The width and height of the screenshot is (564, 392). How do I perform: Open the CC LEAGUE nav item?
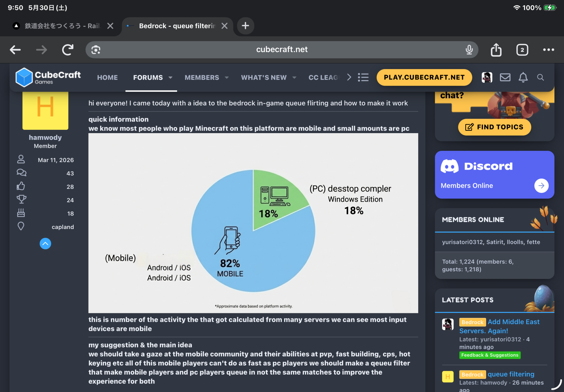tap(324, 78)
